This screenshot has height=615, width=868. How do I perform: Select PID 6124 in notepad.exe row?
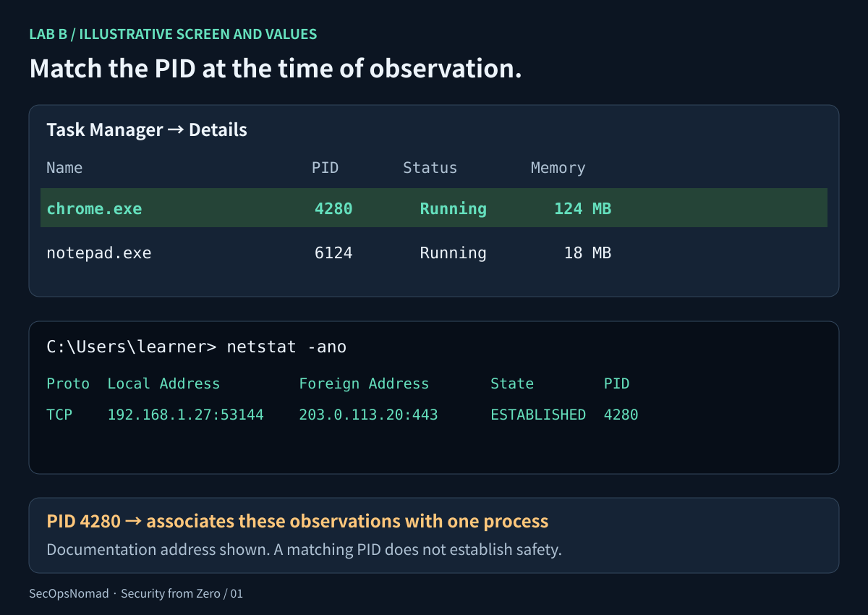[x=333, y=253]
